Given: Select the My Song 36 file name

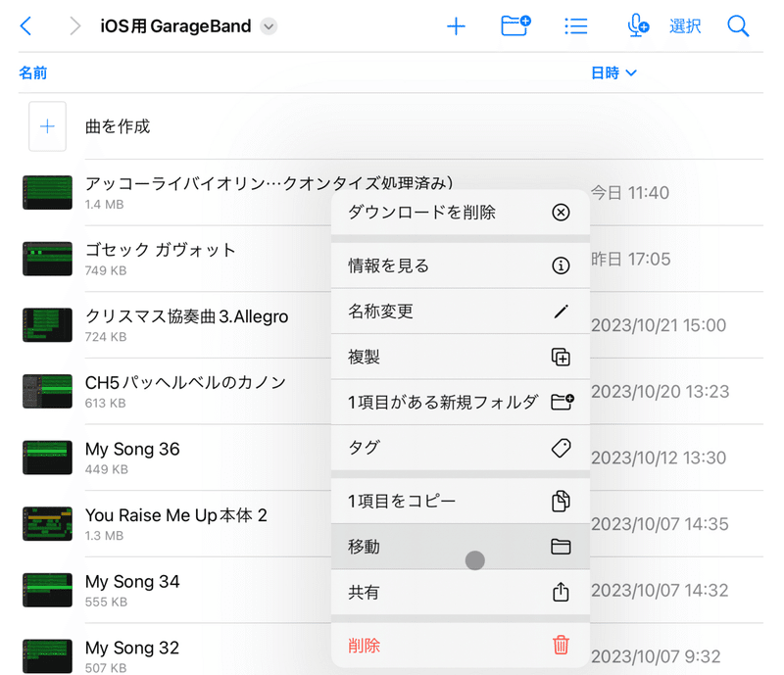Looking at the screenshot, I should point(132,449).
